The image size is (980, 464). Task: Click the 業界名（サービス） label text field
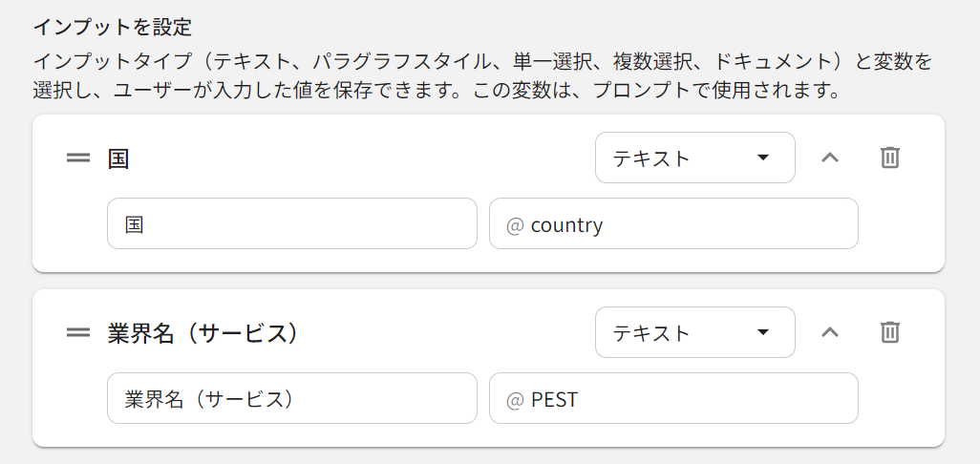point(291,399)
